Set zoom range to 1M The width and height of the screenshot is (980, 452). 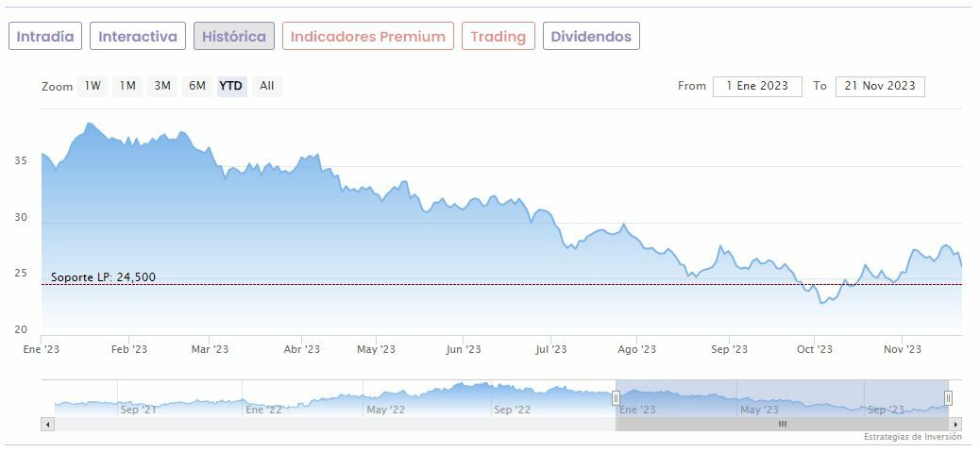pos(127,86)
